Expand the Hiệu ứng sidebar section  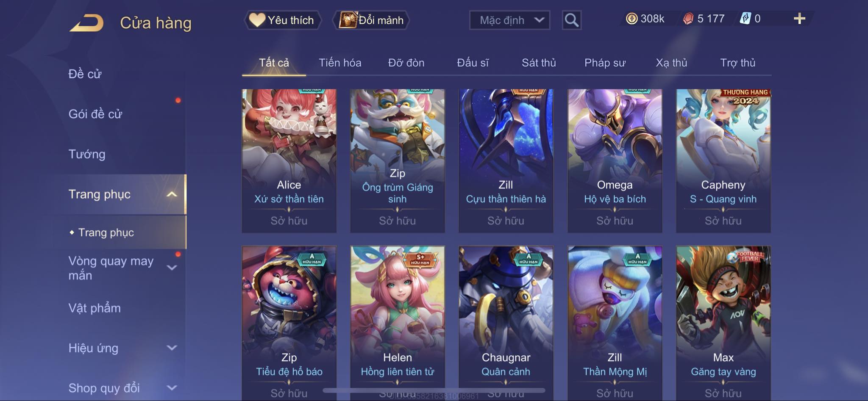coord(172,348)
